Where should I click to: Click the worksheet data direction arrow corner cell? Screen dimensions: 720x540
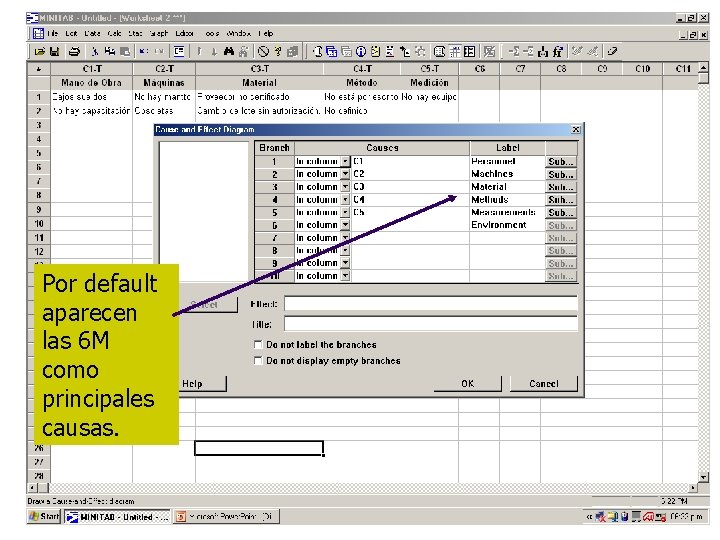point(39,69)
